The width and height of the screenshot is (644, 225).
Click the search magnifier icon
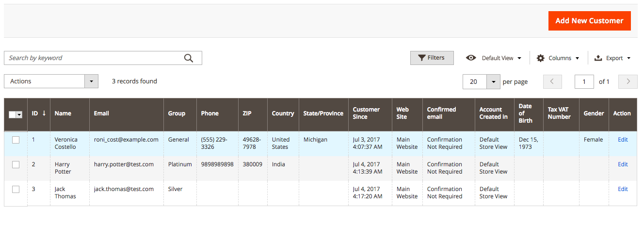coord(189,58)
